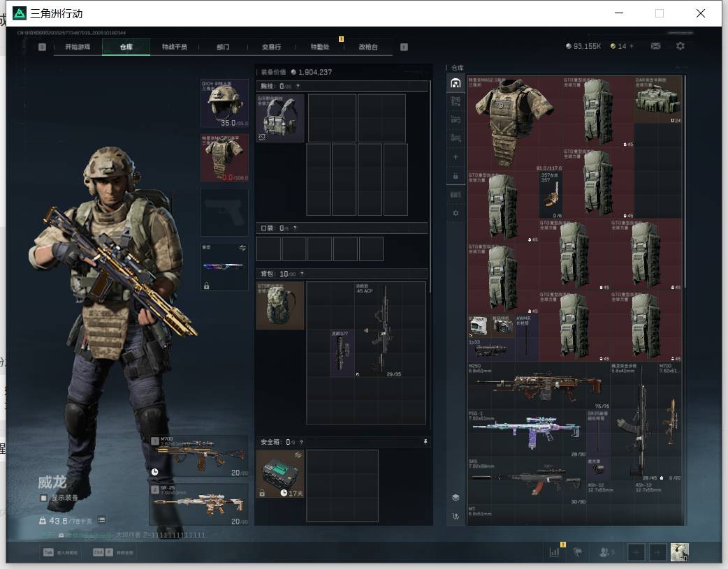Show help for 背包 capacity
This screenshot has height=569, width=728.
point(302,274)
